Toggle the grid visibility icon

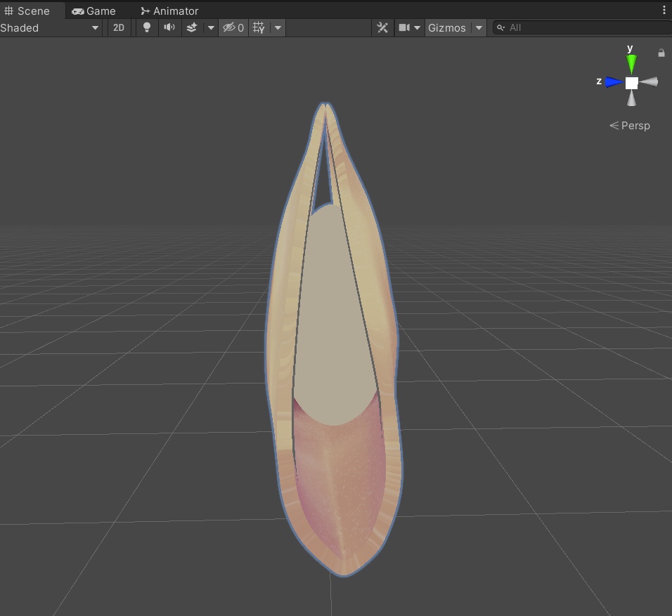tap(259, 28)
